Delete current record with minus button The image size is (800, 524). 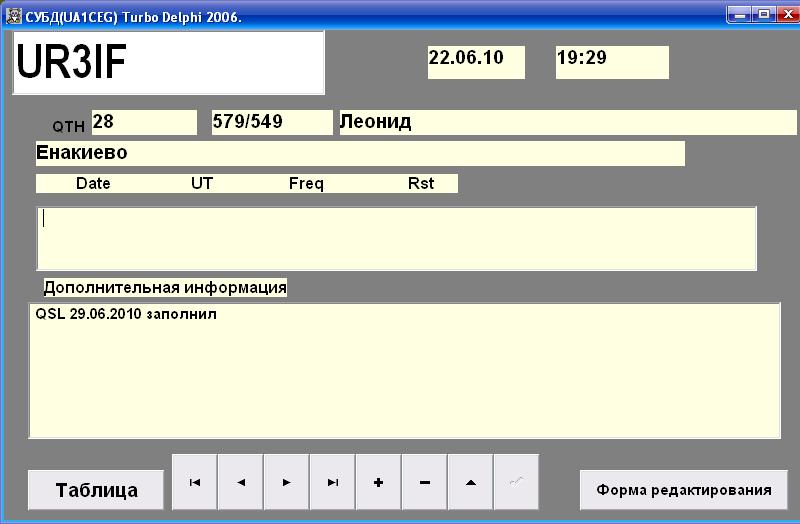pyautogui.click(x=424, y=482)
